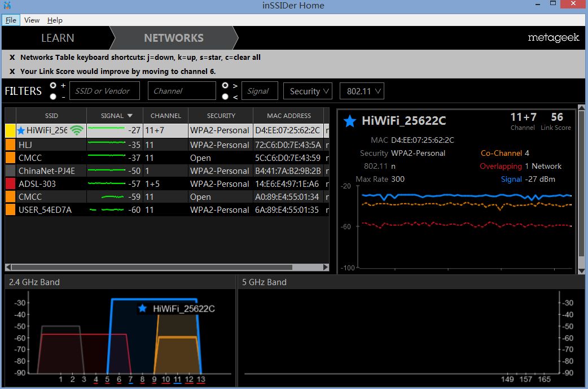Select the HLJ network row

(x=167, y=145)
